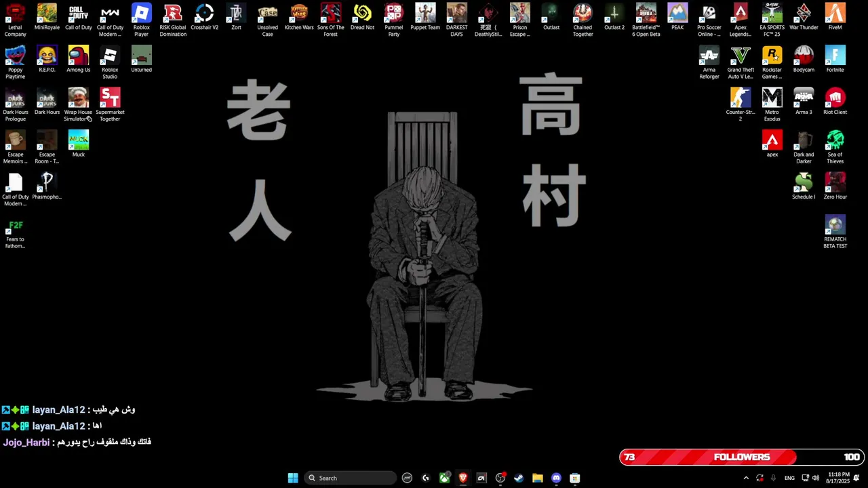Show hidden system tray icons

(x=746, y=478)
